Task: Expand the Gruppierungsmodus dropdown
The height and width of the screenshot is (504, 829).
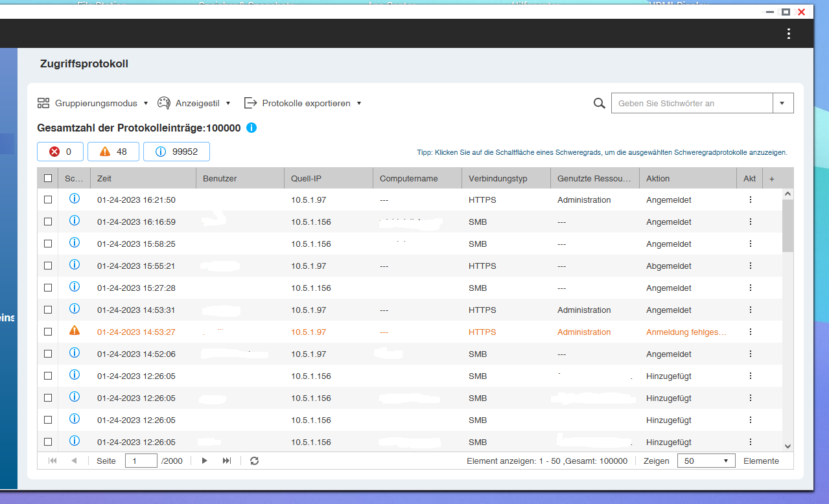Action: (x=93, y=103)
